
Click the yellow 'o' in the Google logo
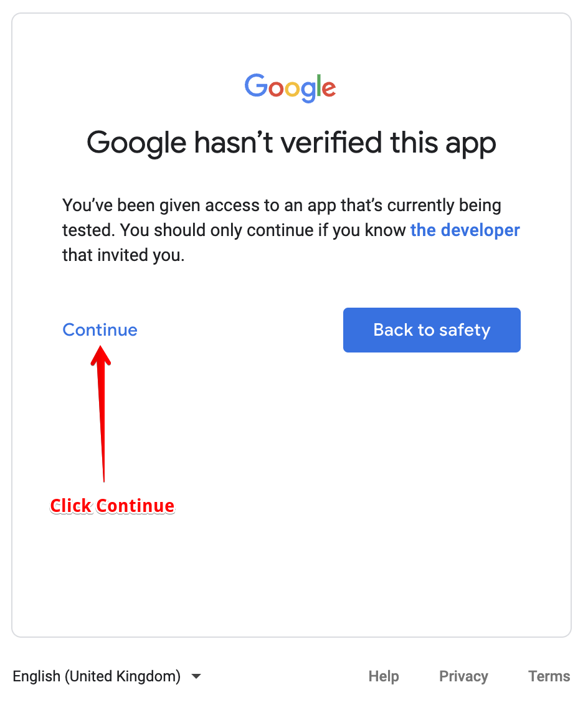click(x=292, y=89)
